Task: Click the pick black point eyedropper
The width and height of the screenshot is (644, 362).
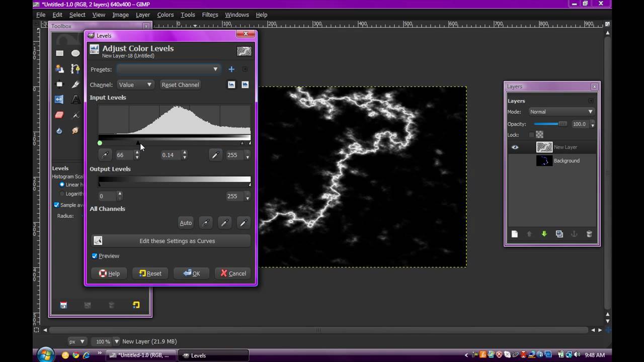Action: point(105,155)
